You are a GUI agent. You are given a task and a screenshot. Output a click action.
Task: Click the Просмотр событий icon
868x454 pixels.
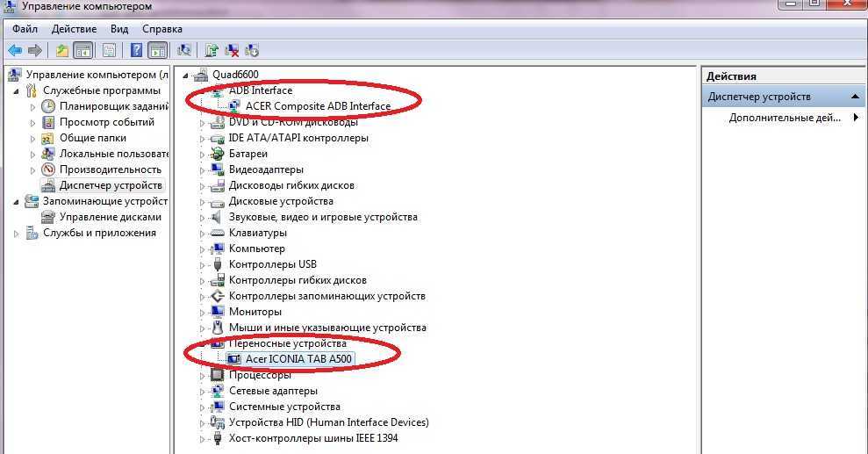click(x=48, y=122)
